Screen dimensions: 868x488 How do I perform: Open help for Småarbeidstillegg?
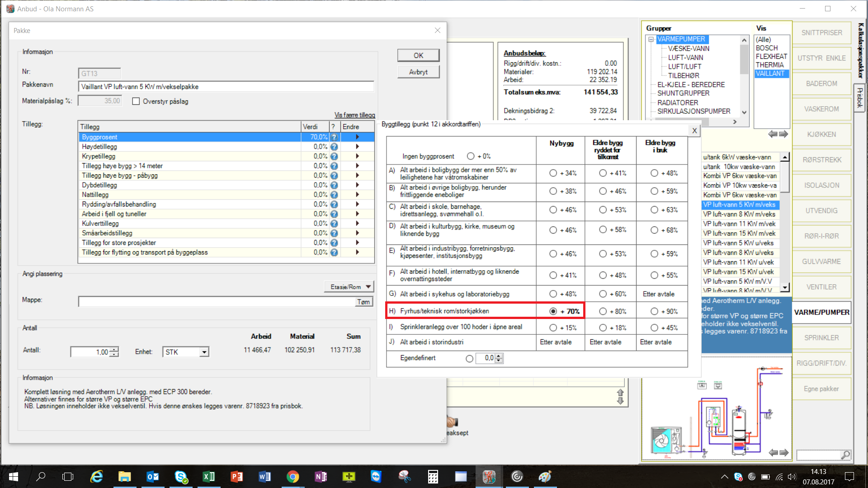tap(334, 233)
